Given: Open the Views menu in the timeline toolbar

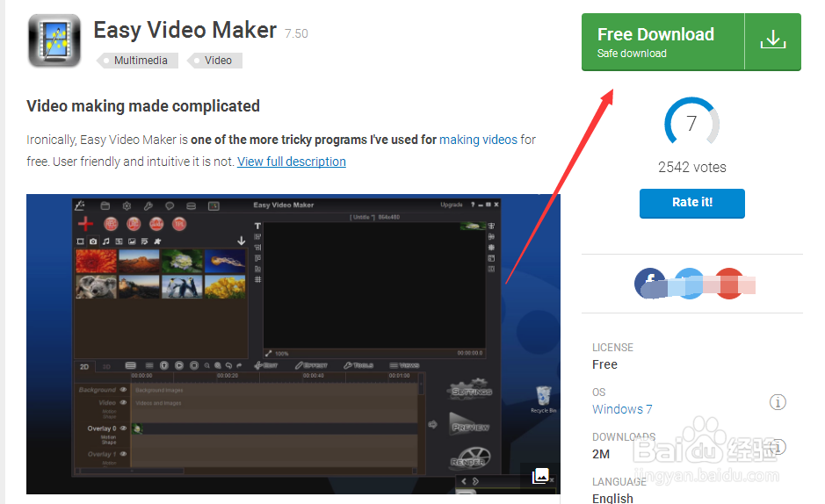Looking at the screenshot, I should pos(404,365).
